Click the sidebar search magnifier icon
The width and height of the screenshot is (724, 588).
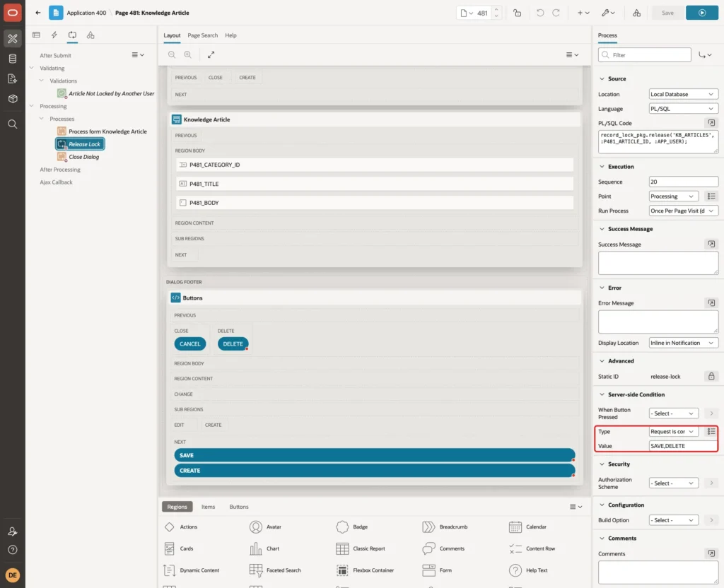click(x=13, y=124)
